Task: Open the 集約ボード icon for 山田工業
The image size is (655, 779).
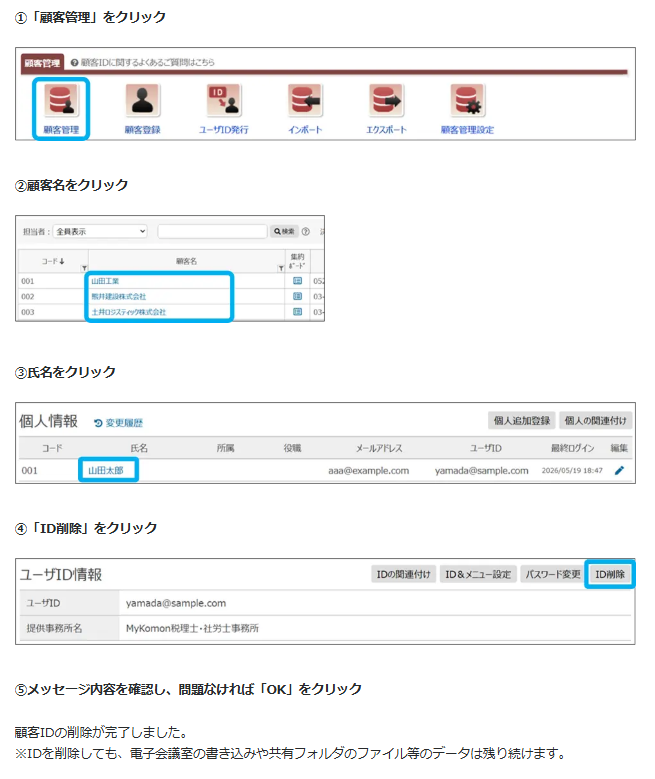Action: [297, 281]
